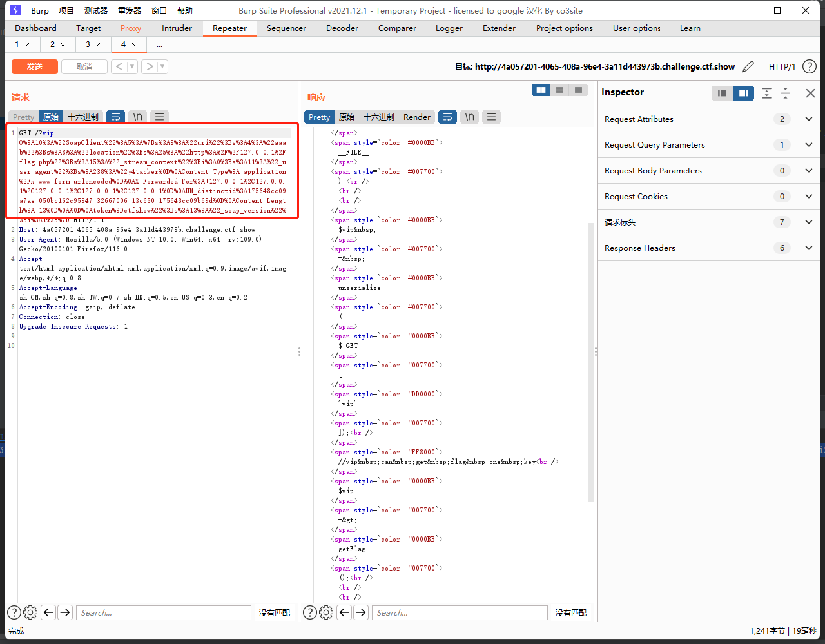Click the orange 发送 send button

[35, 66]
